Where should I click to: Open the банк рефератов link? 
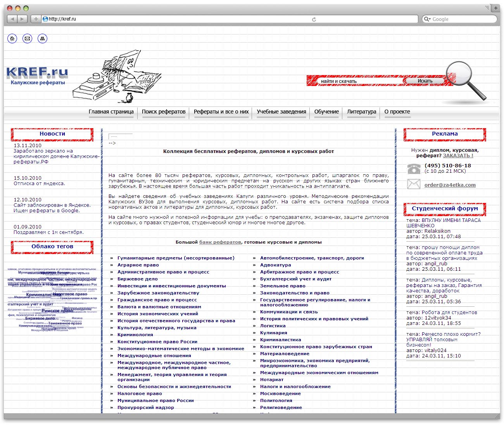220,242
